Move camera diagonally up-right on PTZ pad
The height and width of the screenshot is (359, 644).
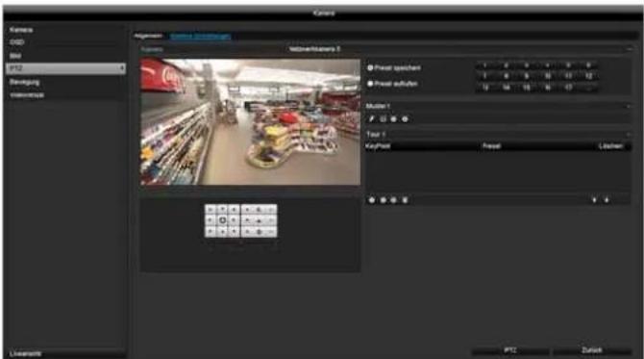(235, 209)
